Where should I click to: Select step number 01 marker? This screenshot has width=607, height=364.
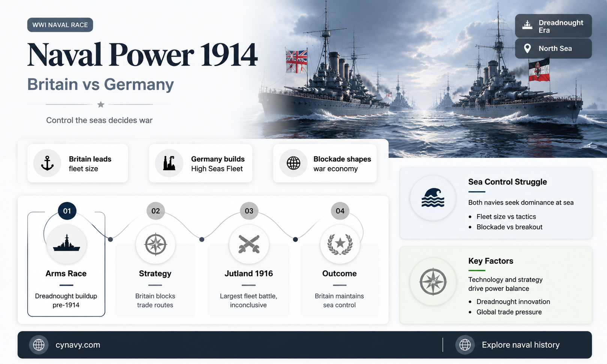pos(67,211)
